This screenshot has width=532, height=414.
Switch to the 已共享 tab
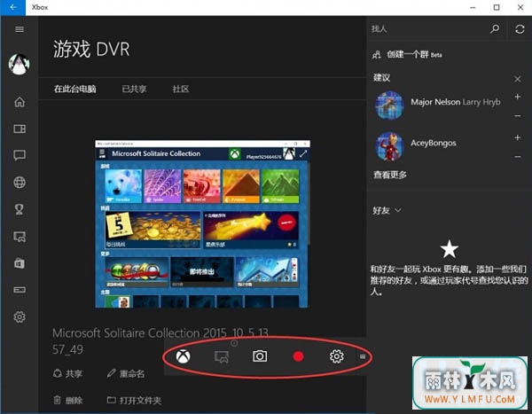134,89
